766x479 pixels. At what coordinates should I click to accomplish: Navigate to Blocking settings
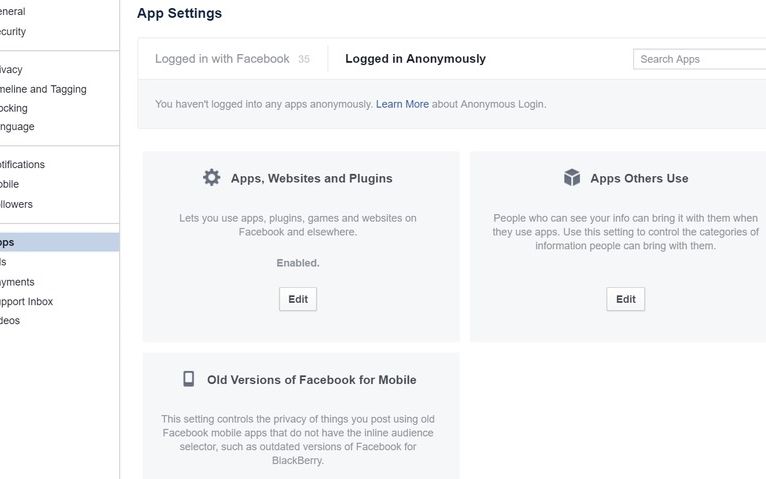(x=13, y=108)
